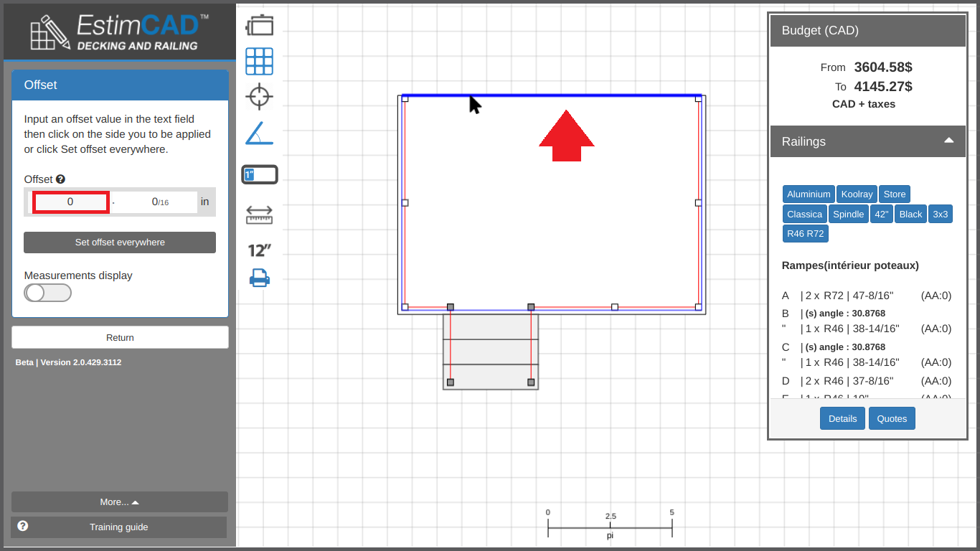The height and width of the screenshot is (551, 980).
Task: Select the angle tool icon
Action: point(259,133)
